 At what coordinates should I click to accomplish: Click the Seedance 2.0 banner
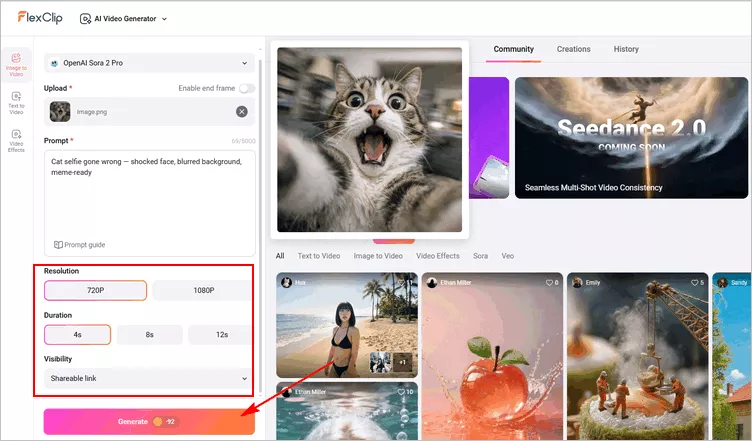click(x=631, y=138)
